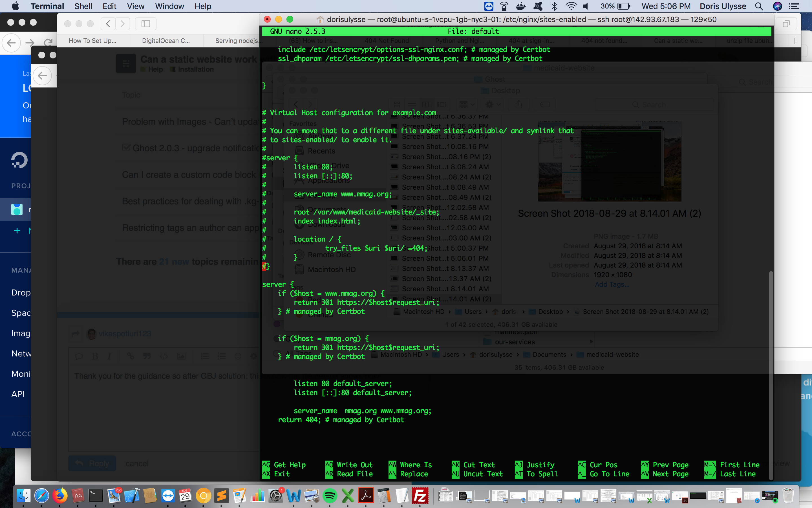The image size is (812, 508).
Task: Click Safari's show tab overview button
Action: coord(786,24)
